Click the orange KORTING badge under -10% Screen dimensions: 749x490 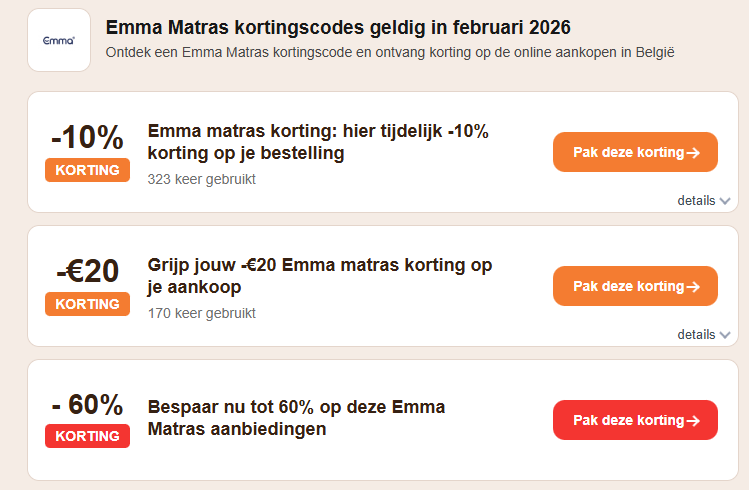tap(87, 170)
